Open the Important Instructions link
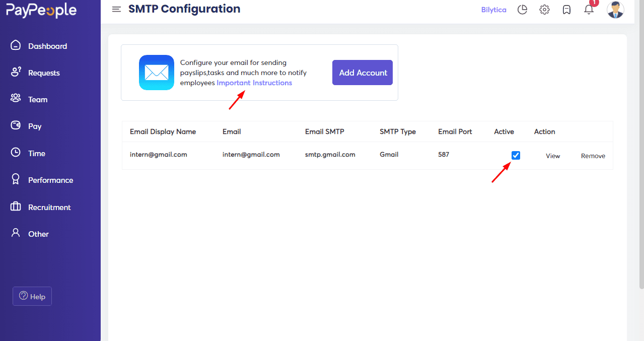This screenshot has width=644, height=341. 254,83
